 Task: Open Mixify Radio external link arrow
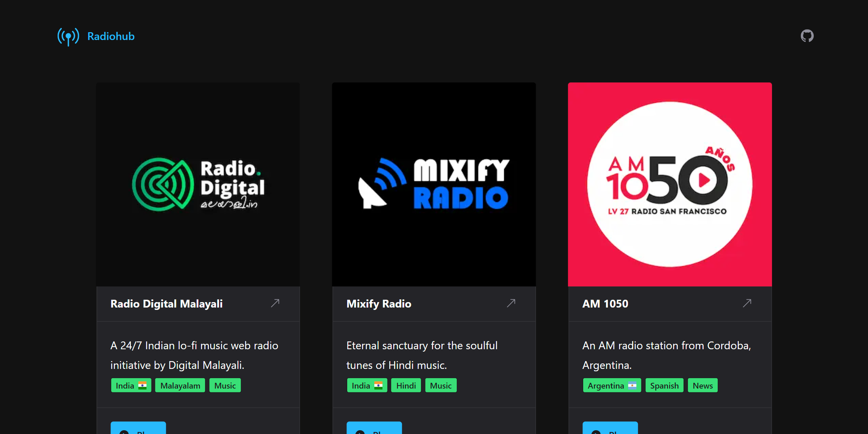(x=511, y=303)
